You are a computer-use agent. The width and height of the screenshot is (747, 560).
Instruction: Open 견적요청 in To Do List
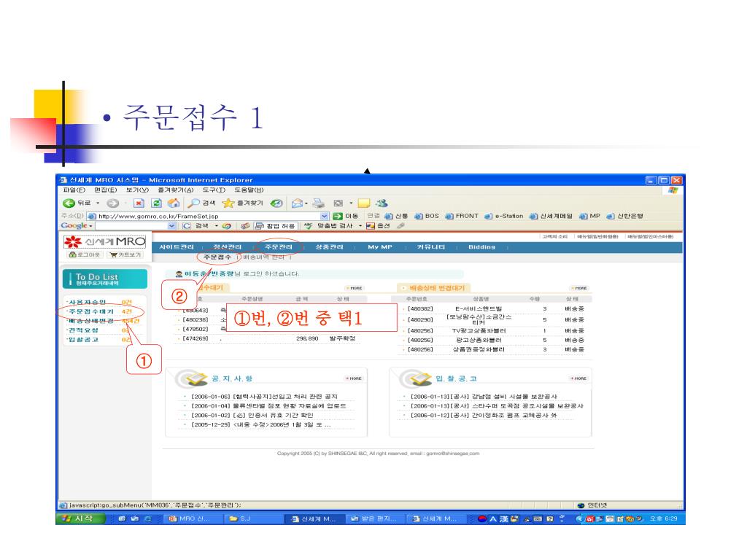click(83, 330)
